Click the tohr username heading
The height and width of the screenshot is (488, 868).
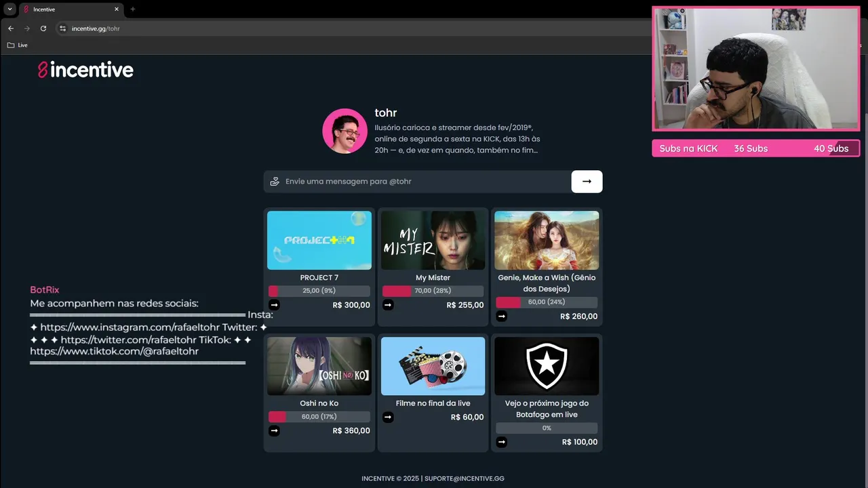point(386,113)
